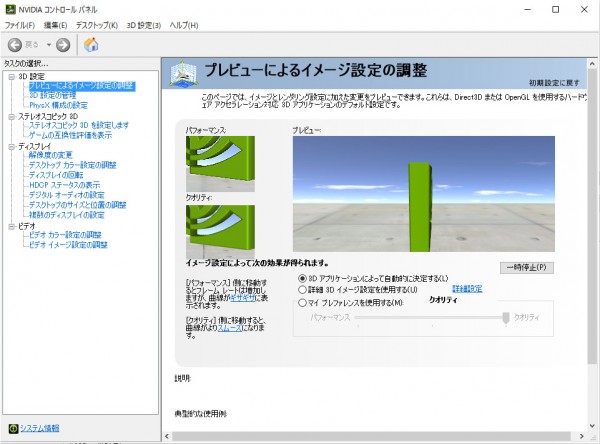Select 解像度の変更 in task tree

(51, 155)
